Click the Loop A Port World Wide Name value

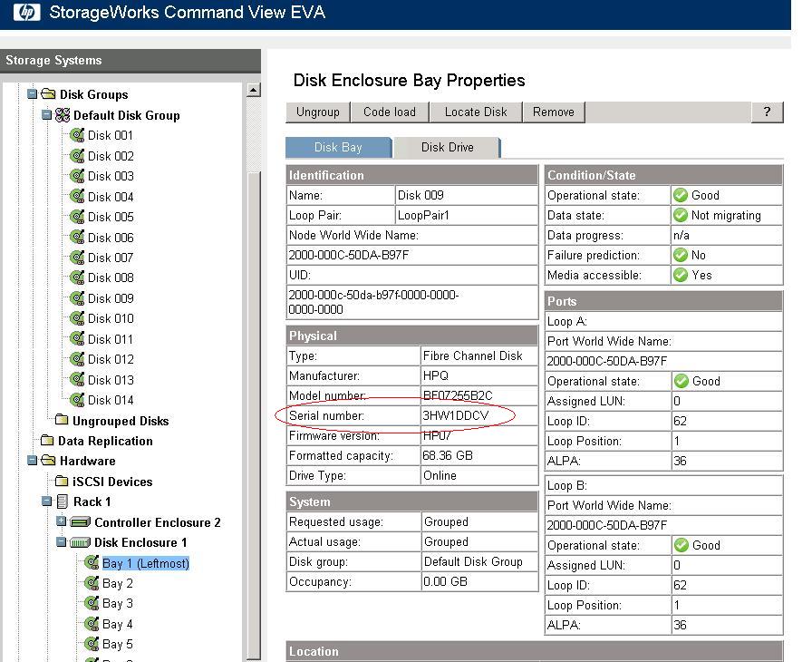click(607, 361)
